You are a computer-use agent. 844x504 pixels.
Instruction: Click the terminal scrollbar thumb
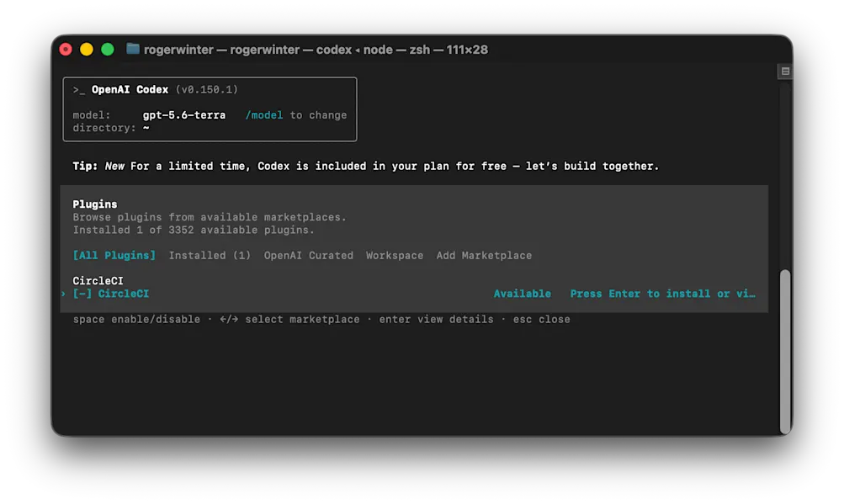785,352
